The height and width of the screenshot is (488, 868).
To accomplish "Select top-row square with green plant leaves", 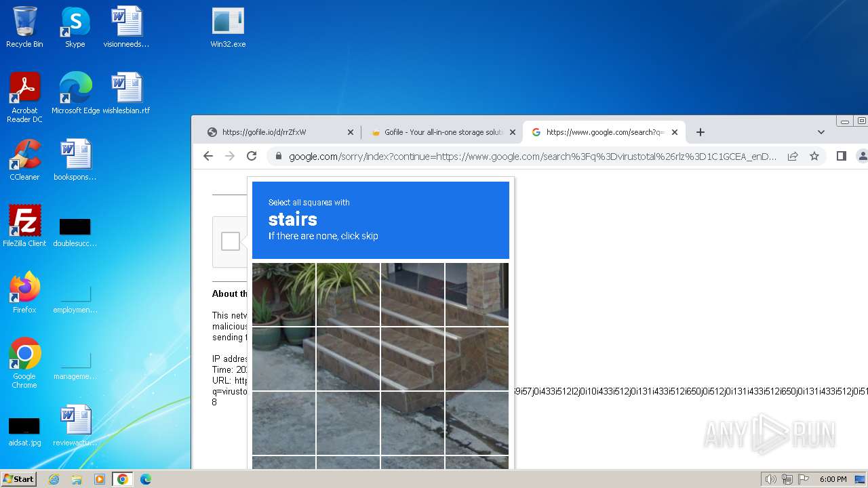I will coord(348,294).
